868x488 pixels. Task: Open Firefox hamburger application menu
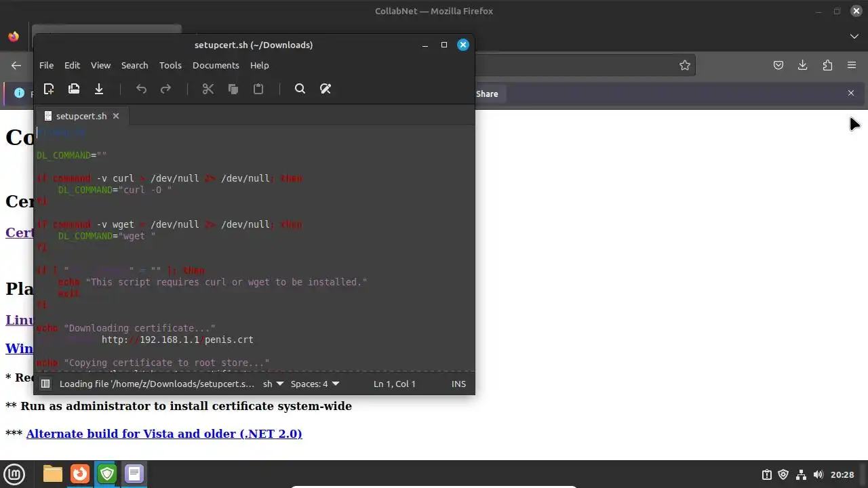tap(852, 65)
